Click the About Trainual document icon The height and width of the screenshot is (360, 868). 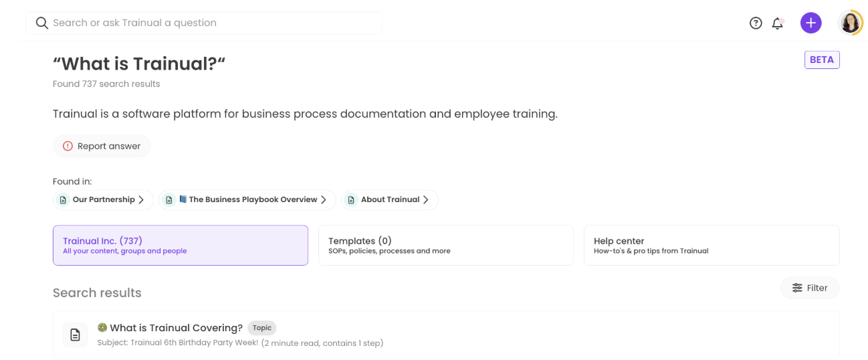tap(351, 199)
